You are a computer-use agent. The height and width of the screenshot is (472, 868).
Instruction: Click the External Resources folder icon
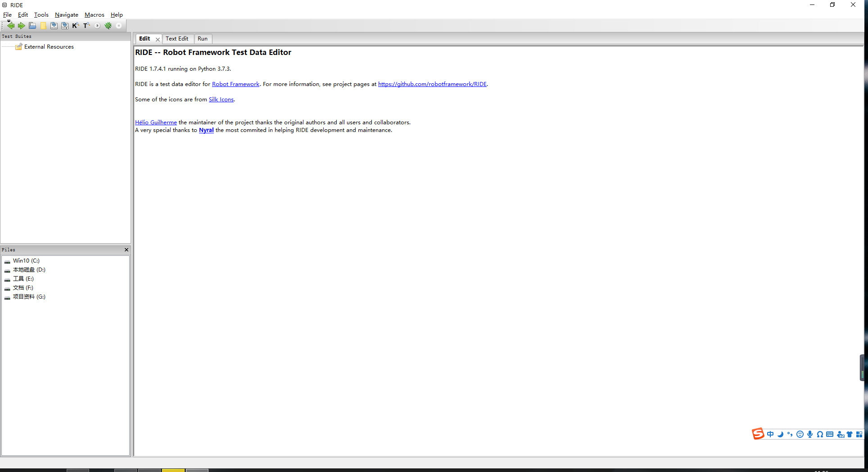[x=19, y=47]
